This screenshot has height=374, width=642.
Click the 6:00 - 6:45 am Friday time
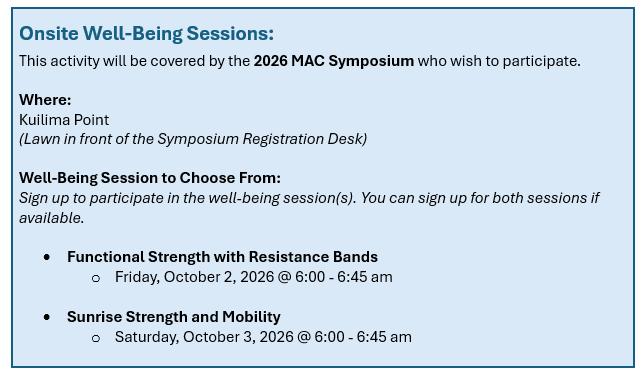(x=344, y=277)
